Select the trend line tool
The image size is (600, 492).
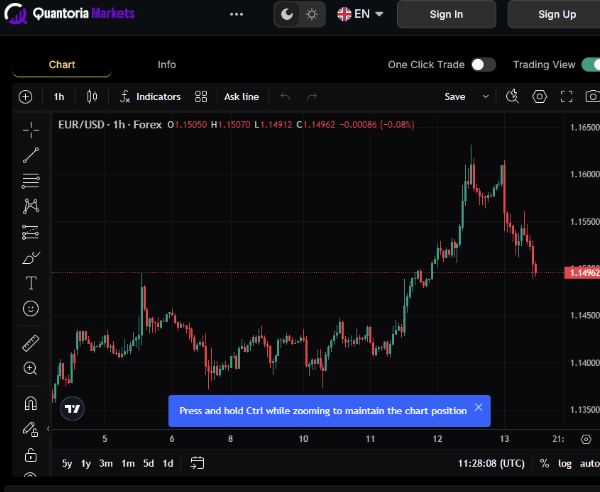tap(31, 155)
